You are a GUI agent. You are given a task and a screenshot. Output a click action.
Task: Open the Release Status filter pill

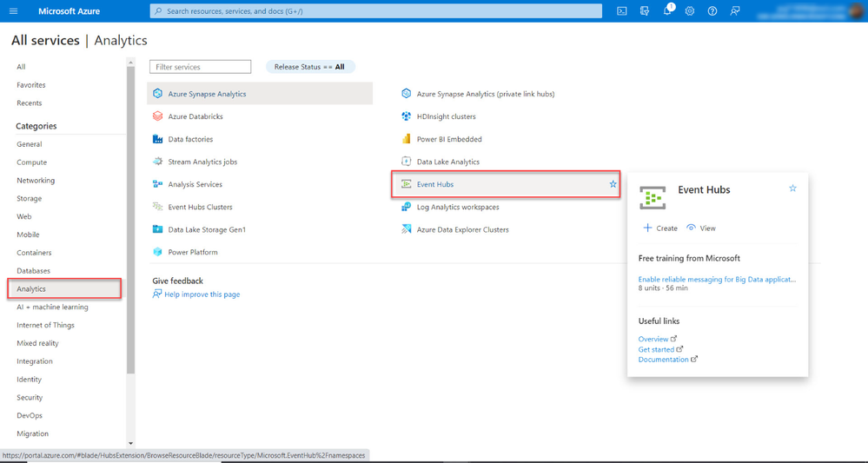(309, 67)
